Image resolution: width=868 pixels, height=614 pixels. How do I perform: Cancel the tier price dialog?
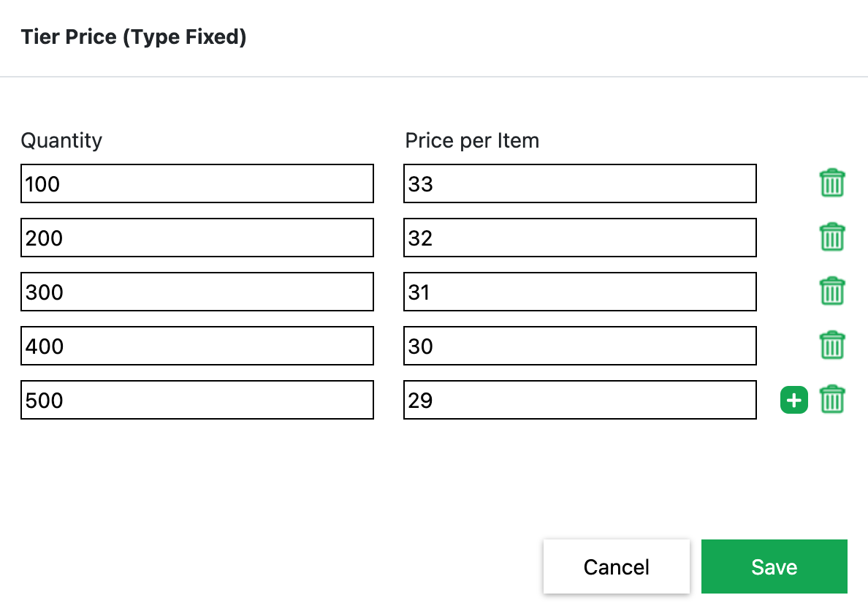616,566
